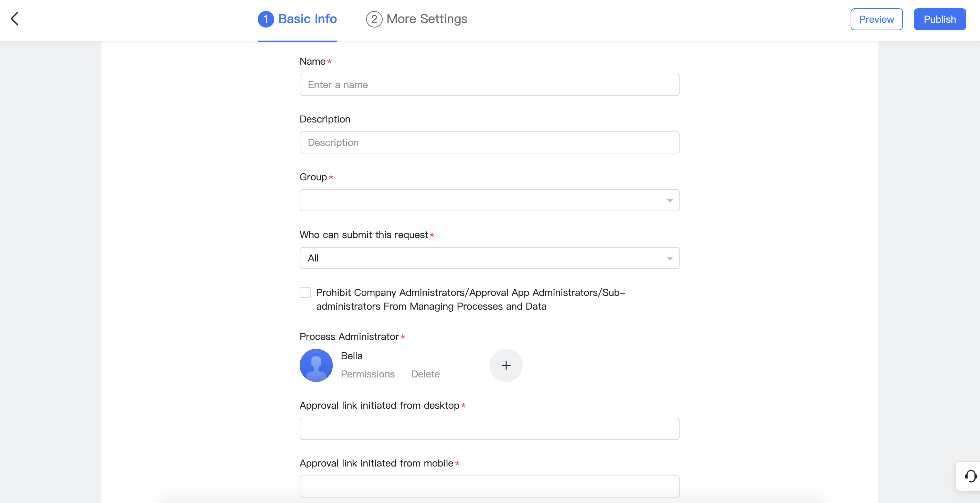Click the circled 2 step indicator

coord(374,19)
